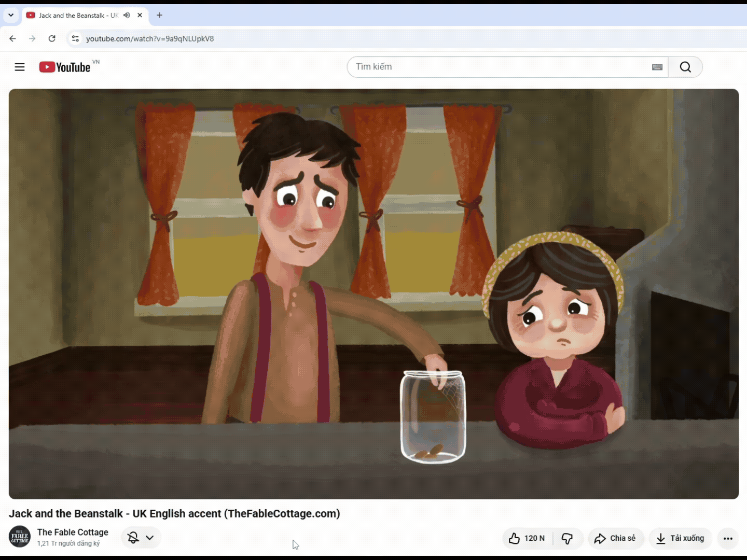Toggle the subscription notification bell

pyautogui.click(x=133, y=537)
